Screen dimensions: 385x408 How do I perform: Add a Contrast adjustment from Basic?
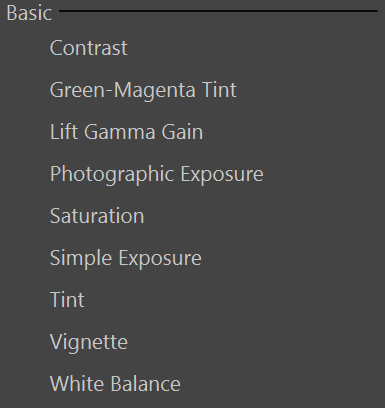click(88, 48)
